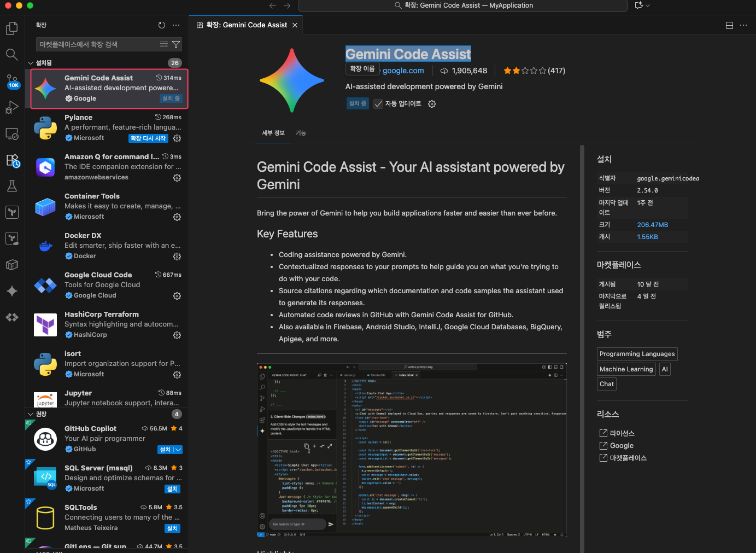Image resolution: width=756 pixels, height=553 pixels.
Task: Open Pylance manage gear
Action: tap(177, 138)
